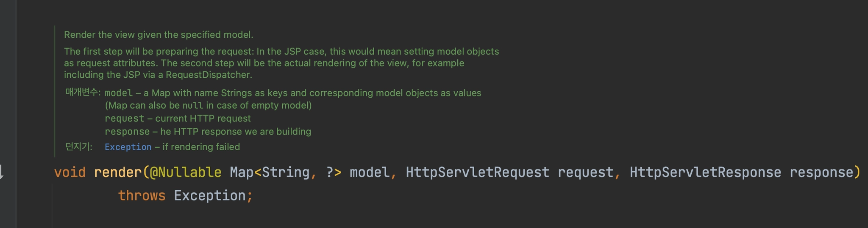The height and width of the screenshot is (228, 868).
Task: Click the @Nullable annotation
Action: (185, 172)
